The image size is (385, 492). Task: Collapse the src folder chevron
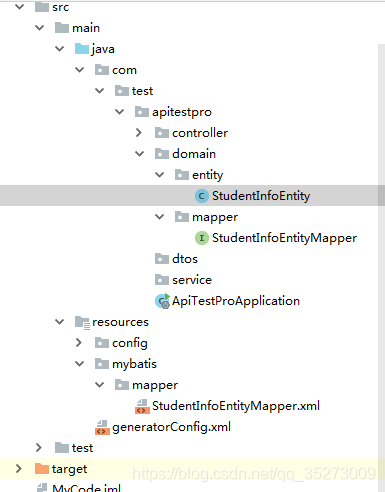click(20, 7)
